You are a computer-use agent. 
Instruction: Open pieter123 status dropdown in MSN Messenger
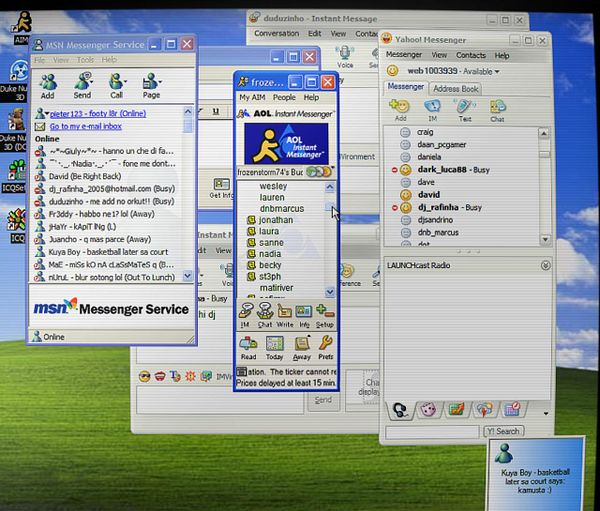(x=47, y=113)
